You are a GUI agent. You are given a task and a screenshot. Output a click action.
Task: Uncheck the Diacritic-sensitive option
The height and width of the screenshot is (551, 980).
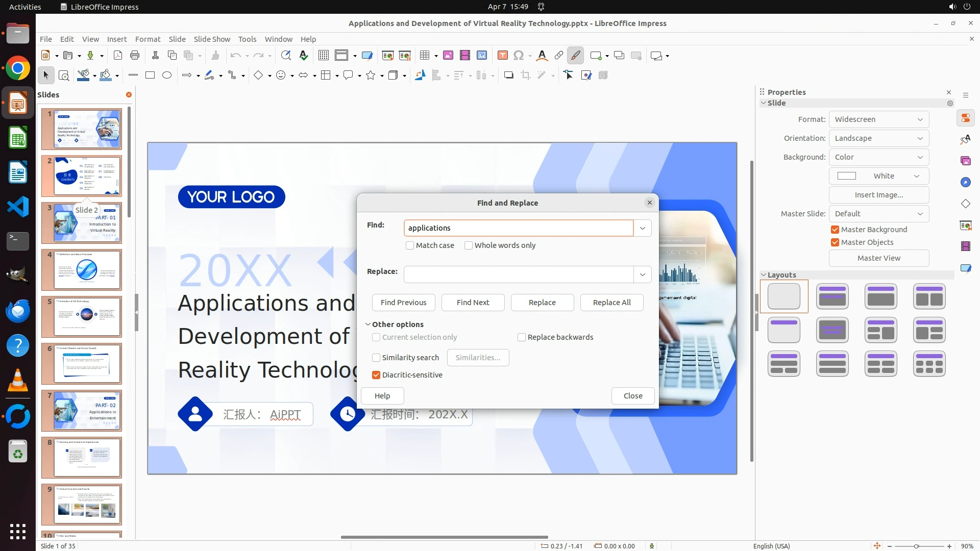pyautogui.click(x=376, y=375)
